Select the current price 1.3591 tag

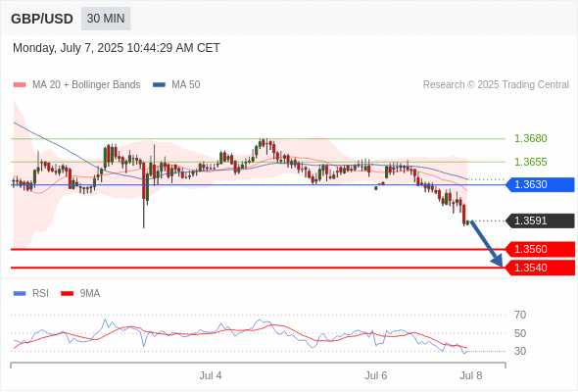(x=540, y=220)
